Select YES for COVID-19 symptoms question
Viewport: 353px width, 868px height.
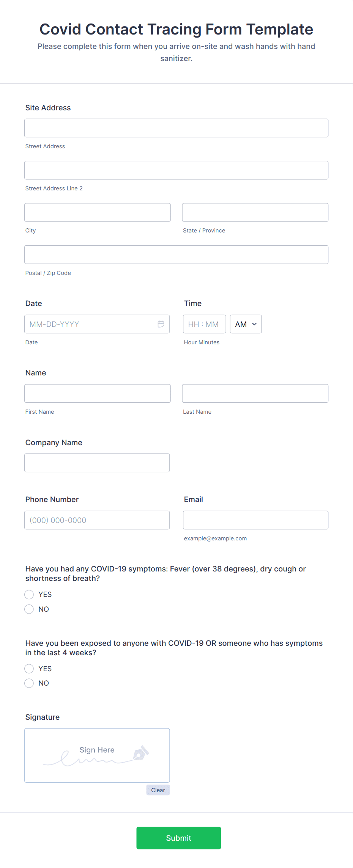pos(29,595)
